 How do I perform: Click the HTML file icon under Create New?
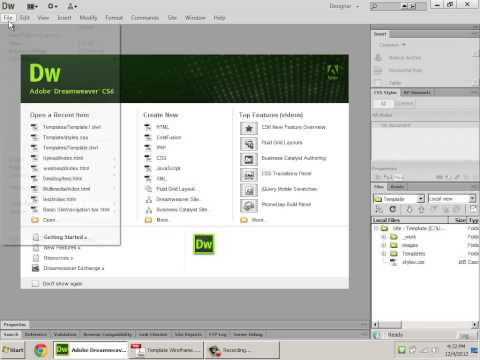[x=148, y=127]
